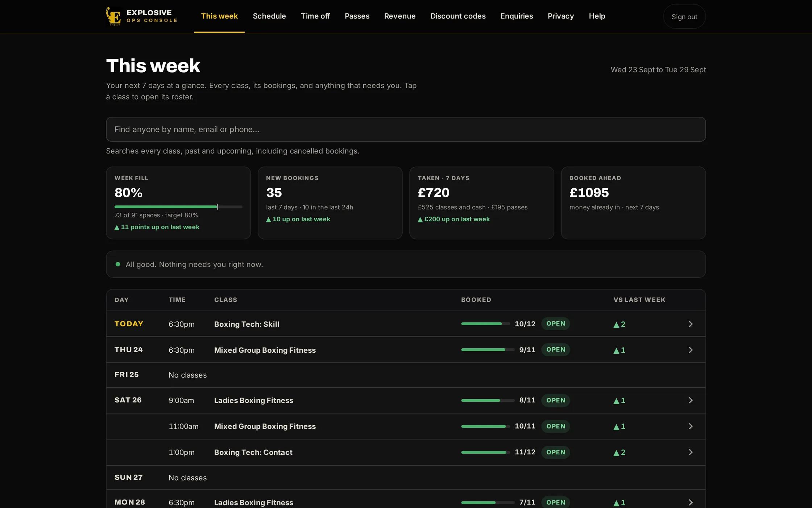
Task: Click the Taken 7 days £720 value
Action: pyautogui.click(x=434, y=193)
